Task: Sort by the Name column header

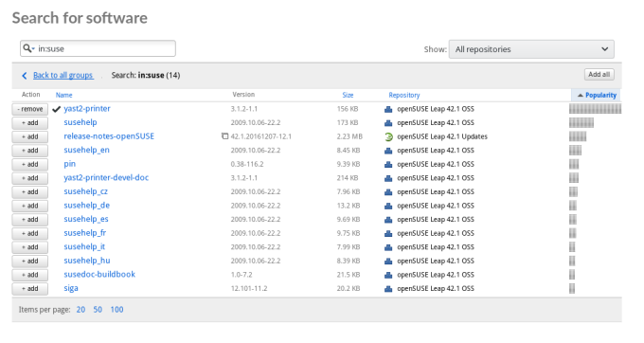Action: (63, 95)
